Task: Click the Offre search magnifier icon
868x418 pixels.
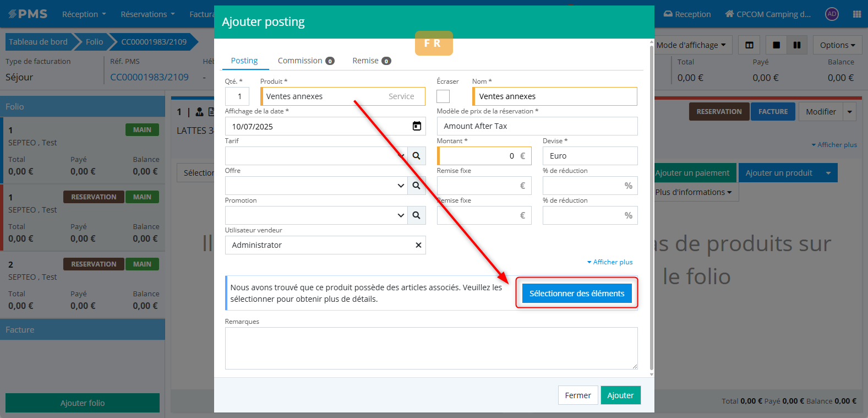Action: tap(417, 186)
